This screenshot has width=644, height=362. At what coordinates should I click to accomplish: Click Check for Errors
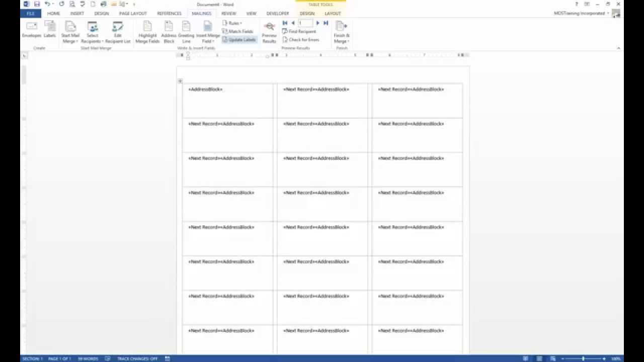(x=301, y=40)
